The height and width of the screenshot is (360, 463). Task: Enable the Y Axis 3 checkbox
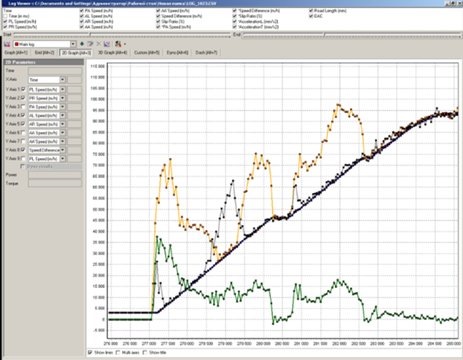coord(23,107)
